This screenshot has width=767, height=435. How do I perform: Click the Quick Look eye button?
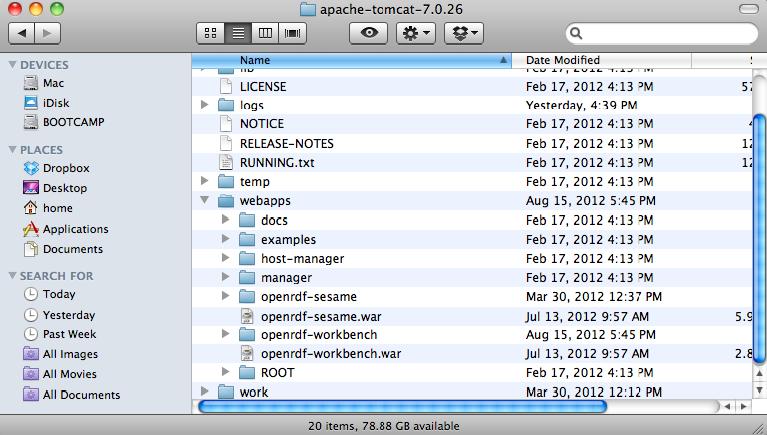click(368, 33)
